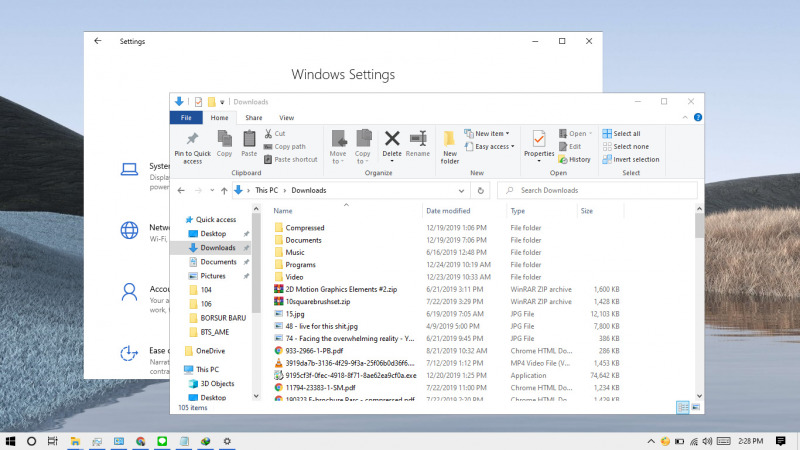The height and width of the screenshot is (450, 800).
Task: Select OneDrive in navigation pane
Action: coord(210,351)
